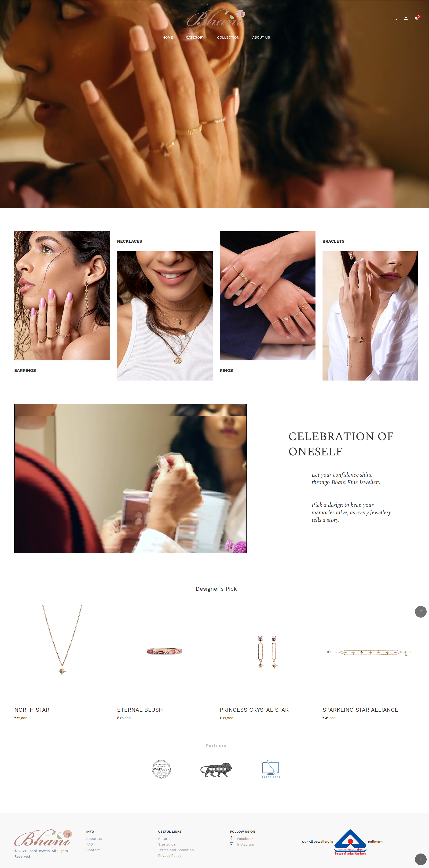This screenshot has width=429, height=868.
Task: Open the search icon in header
Action: (395, 18)
